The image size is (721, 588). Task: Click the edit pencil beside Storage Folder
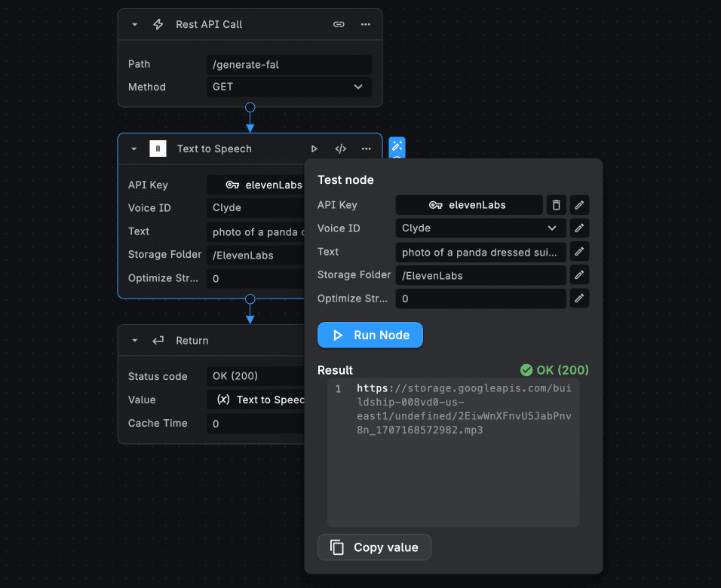579,275
